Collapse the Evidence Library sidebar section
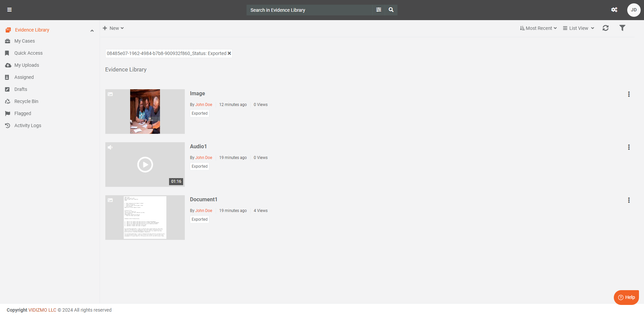The height and width of the screenshot is (317, 644). (x=92, y=31)
